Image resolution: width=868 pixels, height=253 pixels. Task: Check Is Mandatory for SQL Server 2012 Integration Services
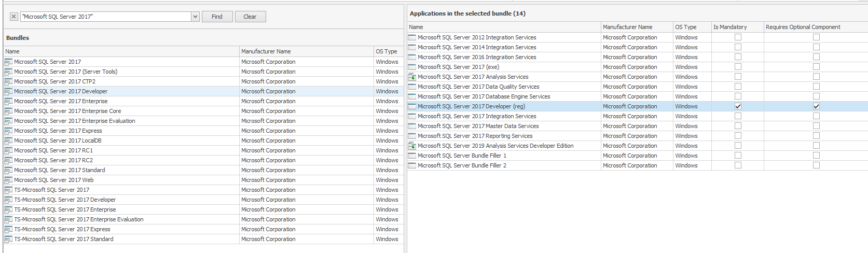tap(738, 37)
